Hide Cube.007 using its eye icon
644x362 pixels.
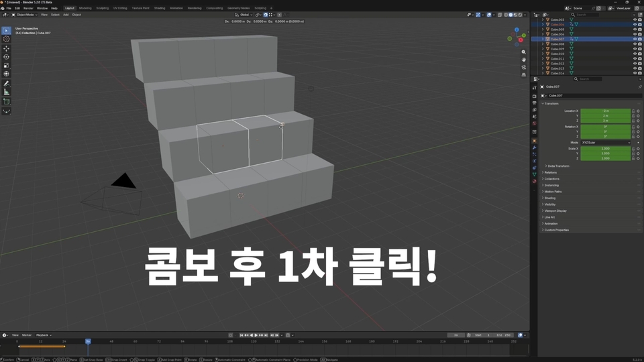coord(635,39)
